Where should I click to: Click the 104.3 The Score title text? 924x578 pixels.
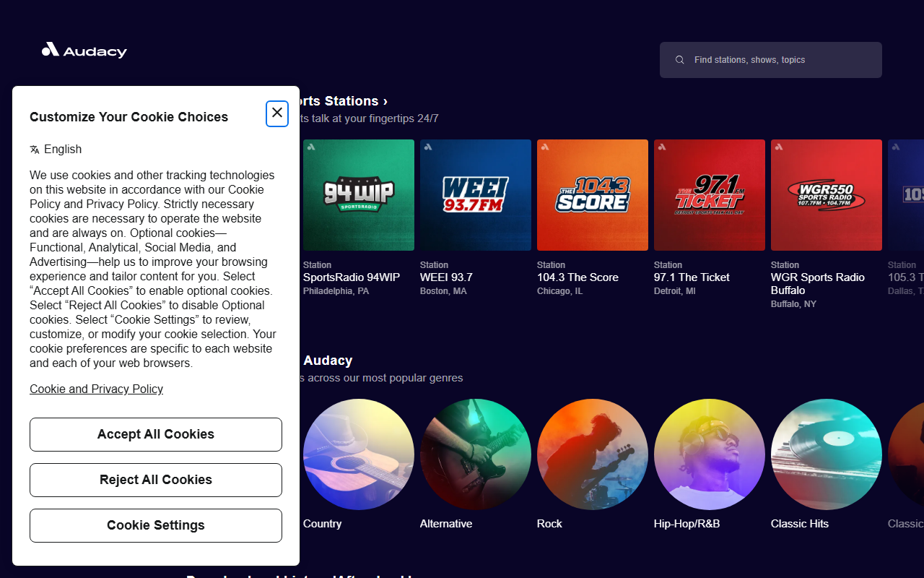coord(577,277)
